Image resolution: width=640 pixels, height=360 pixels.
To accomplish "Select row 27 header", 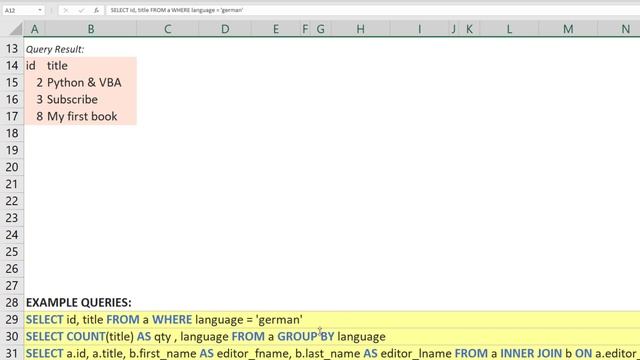I will pyautogui.click(x=12, y=286).
